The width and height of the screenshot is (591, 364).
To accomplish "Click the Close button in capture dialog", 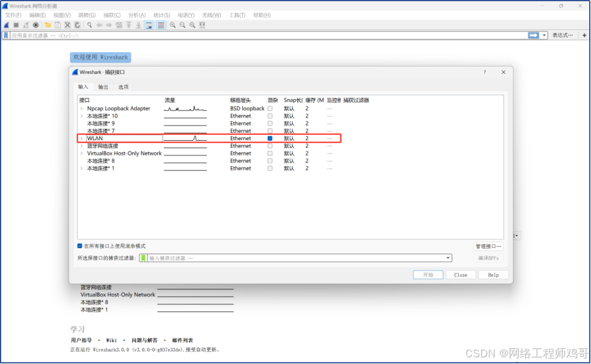I will (461, 275).
